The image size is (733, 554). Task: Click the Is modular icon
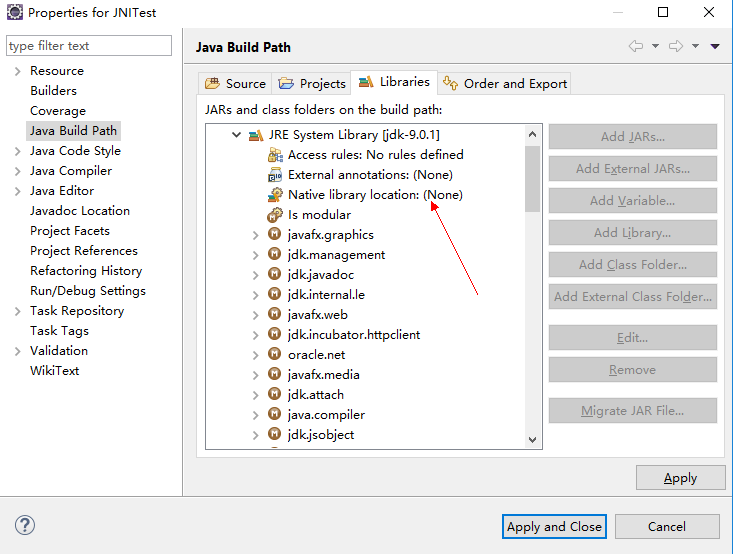click(275, 215)
